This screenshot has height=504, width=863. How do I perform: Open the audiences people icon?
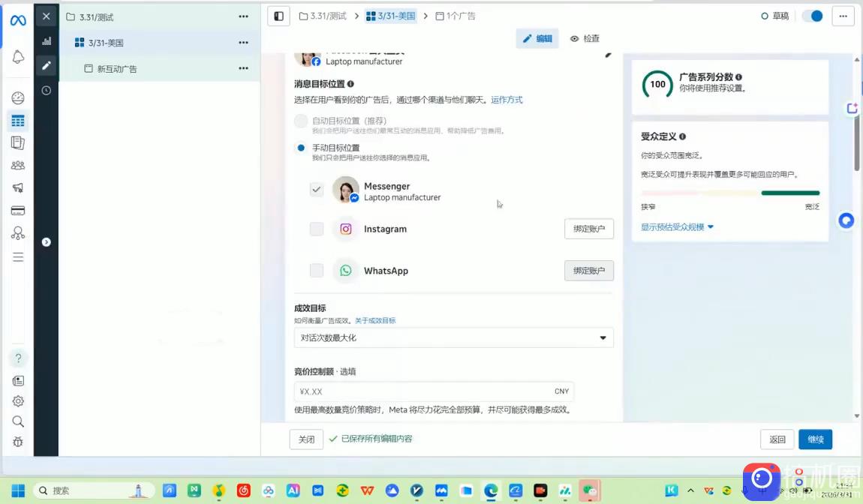(x=17, y=165)
